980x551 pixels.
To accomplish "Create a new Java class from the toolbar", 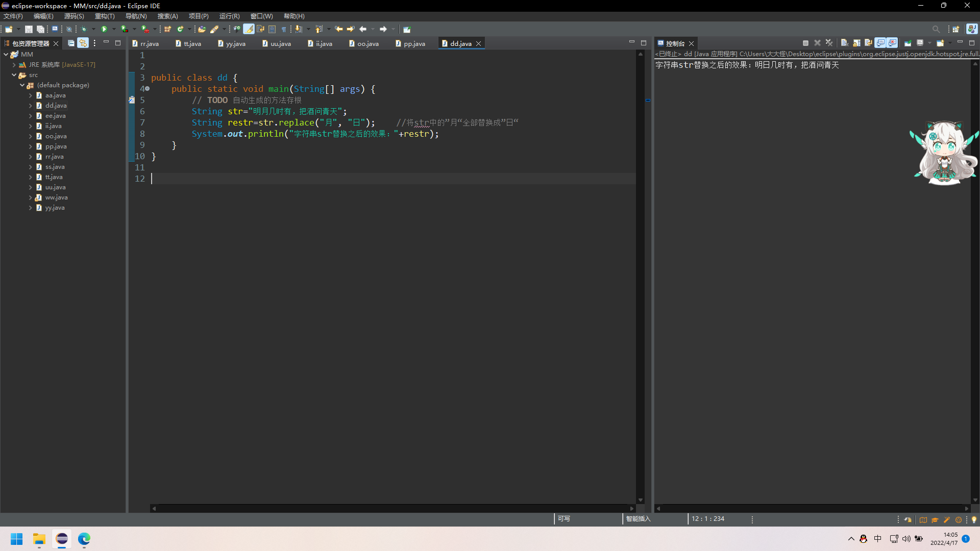I will tap(180, 29).
